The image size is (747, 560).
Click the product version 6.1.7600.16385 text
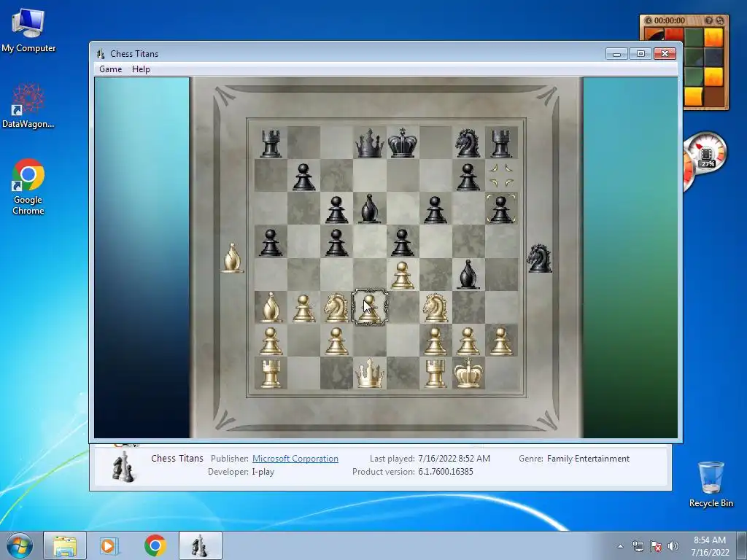click(446, 472)
